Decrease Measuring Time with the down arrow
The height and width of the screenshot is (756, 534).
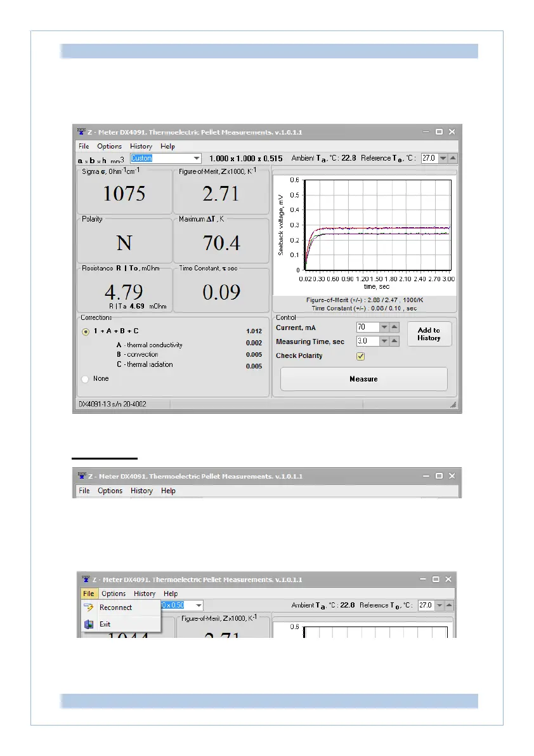pos(384,342)
